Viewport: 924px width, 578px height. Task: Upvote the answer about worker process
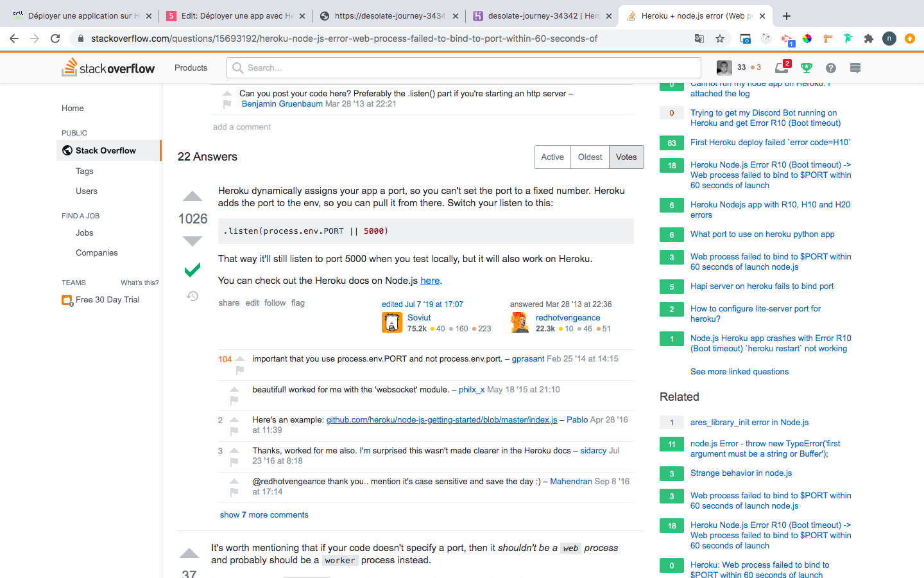pos(189,554)
